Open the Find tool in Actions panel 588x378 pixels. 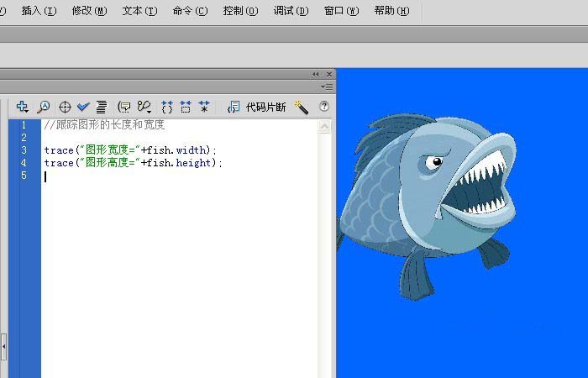(44, 107)
